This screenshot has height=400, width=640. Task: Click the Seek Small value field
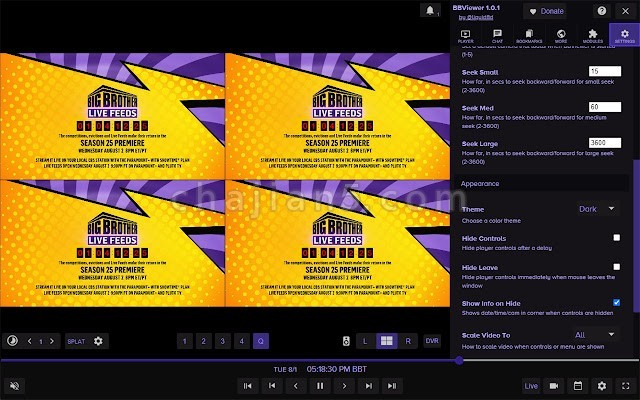[605, 71]
